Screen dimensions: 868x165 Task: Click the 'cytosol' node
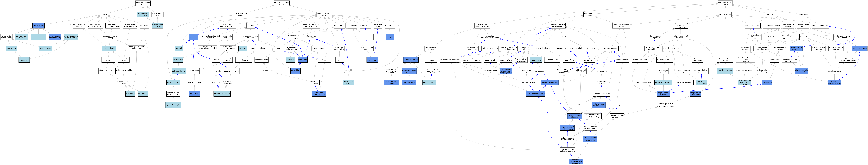[x=179, y=48]
